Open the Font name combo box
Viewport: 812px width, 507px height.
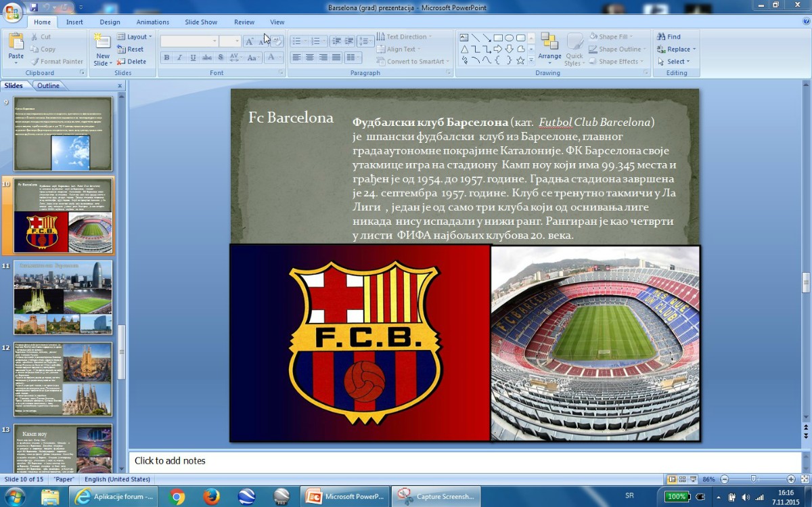pos(189,41)
